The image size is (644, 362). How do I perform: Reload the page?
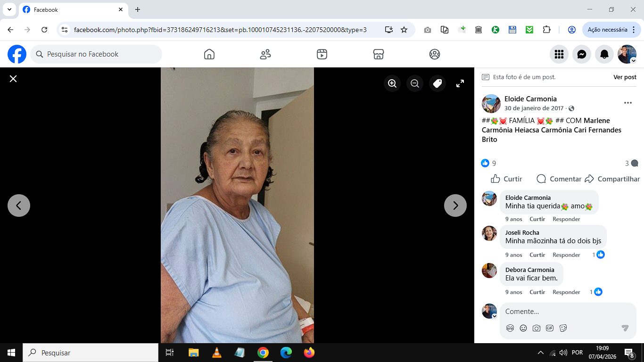44,30
